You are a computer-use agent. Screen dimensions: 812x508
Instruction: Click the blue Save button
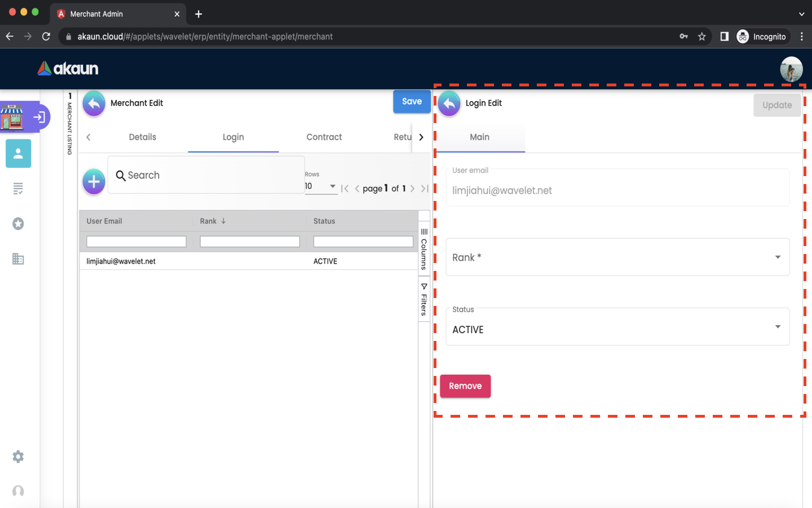(412, 102)
